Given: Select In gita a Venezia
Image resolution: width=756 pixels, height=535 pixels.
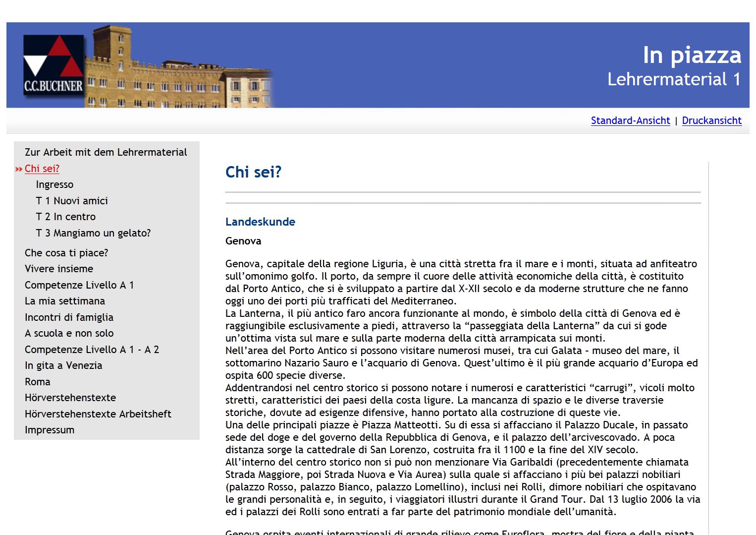Looking at the screenshot, I should coord(63,365).
